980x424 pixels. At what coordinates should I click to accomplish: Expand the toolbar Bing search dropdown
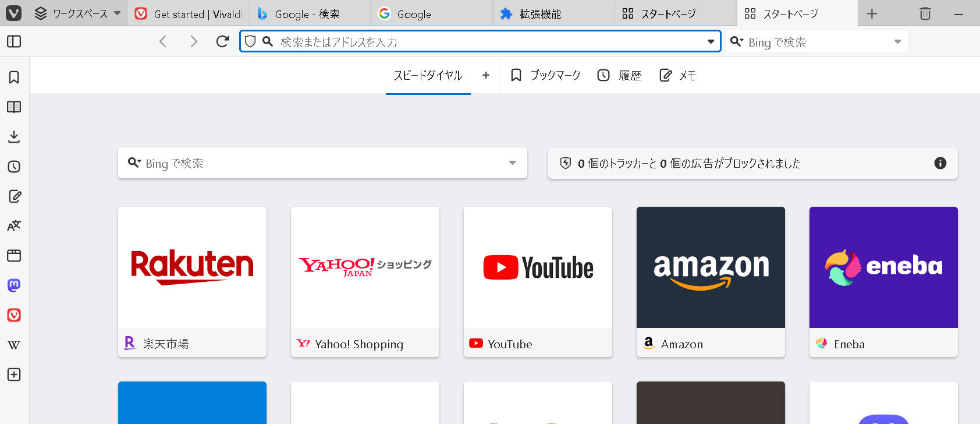coord(897,41)
